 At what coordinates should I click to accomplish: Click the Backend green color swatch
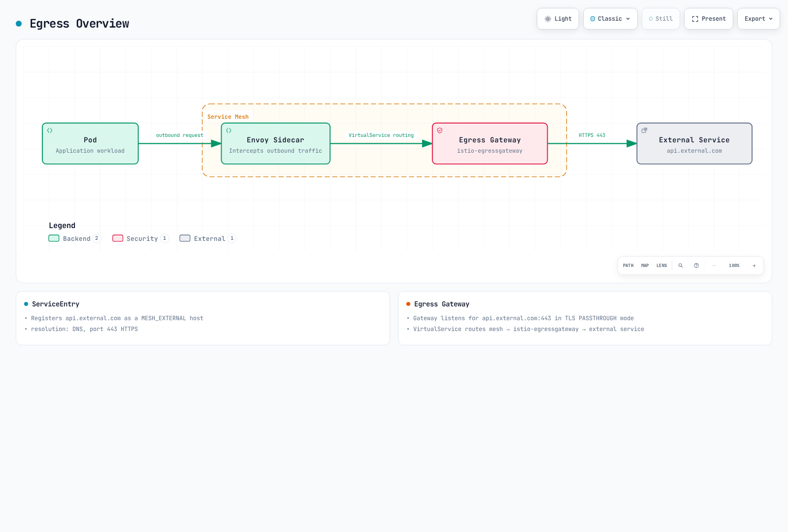pos(54,238)
